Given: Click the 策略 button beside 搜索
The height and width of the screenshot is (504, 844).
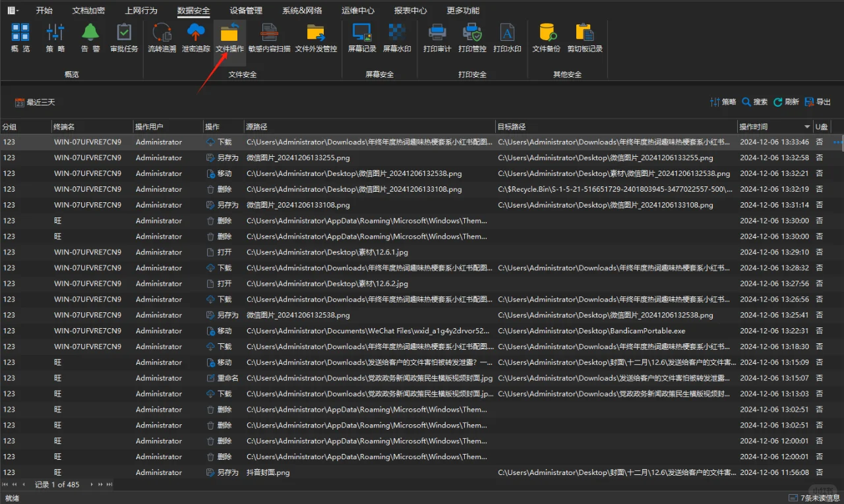Looking at the screenshot, I should pyautogui.click(x=723, y=102).
